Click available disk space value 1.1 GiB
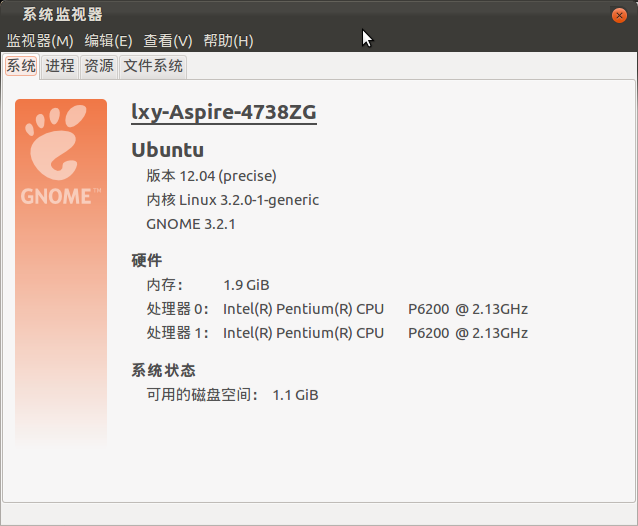Screen dimensions: 638x526 click(x=295, y=395)
